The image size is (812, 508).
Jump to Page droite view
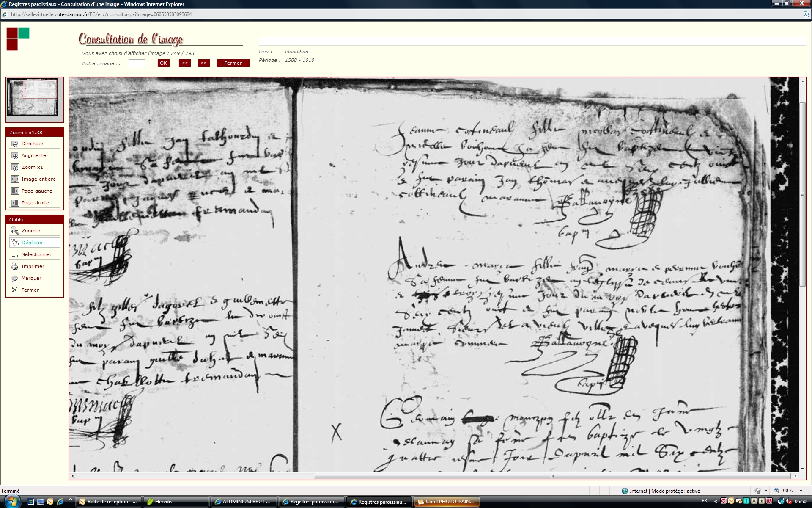coord(15,203)
